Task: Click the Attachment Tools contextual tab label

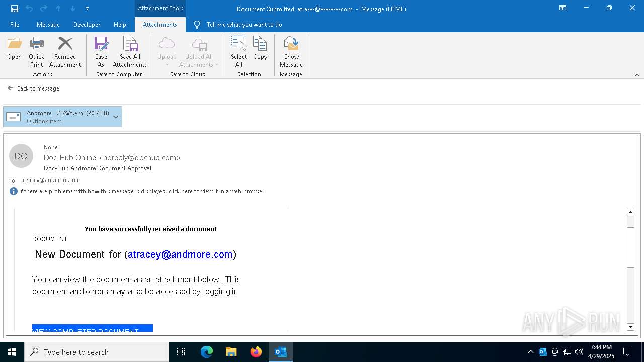Action: [x=160, y=8]
